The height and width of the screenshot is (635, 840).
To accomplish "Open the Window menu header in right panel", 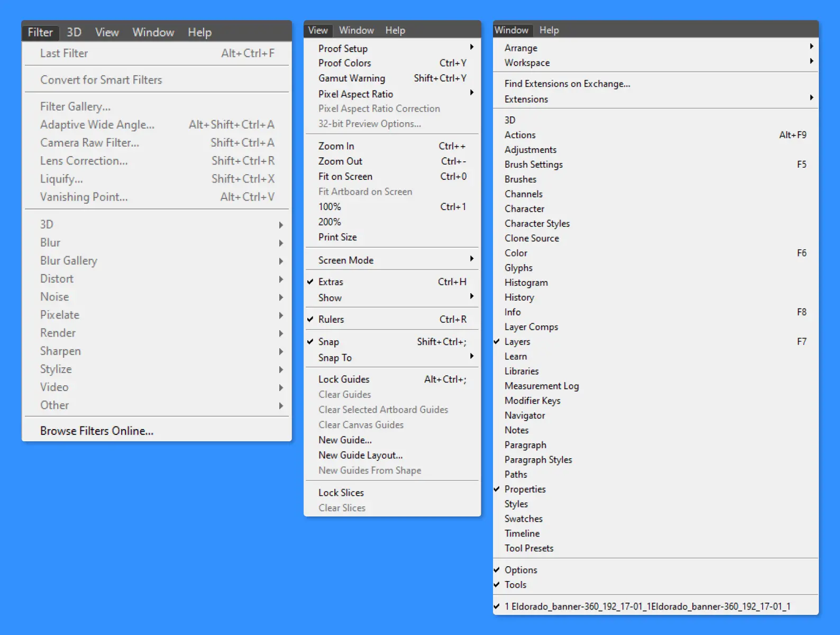I will [x=512, y=30].
